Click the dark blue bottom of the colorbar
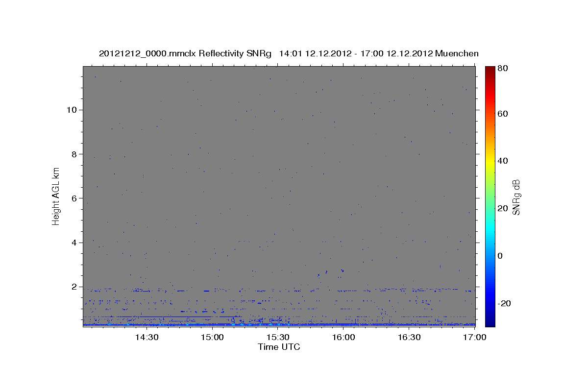 point(490,322)
